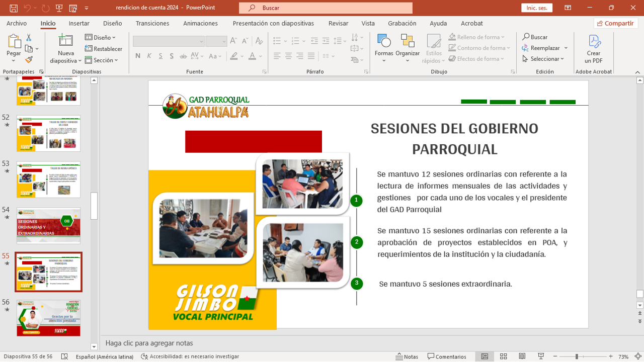
Task: Open the Seleccionar dropdown
Action: click(543, 59)
